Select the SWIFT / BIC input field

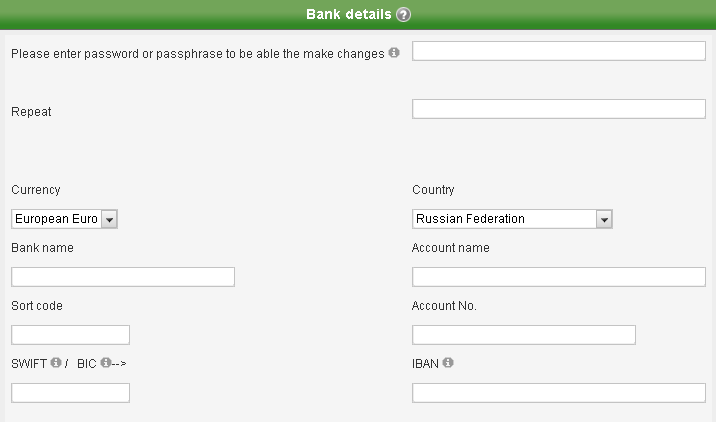point(70,393)
